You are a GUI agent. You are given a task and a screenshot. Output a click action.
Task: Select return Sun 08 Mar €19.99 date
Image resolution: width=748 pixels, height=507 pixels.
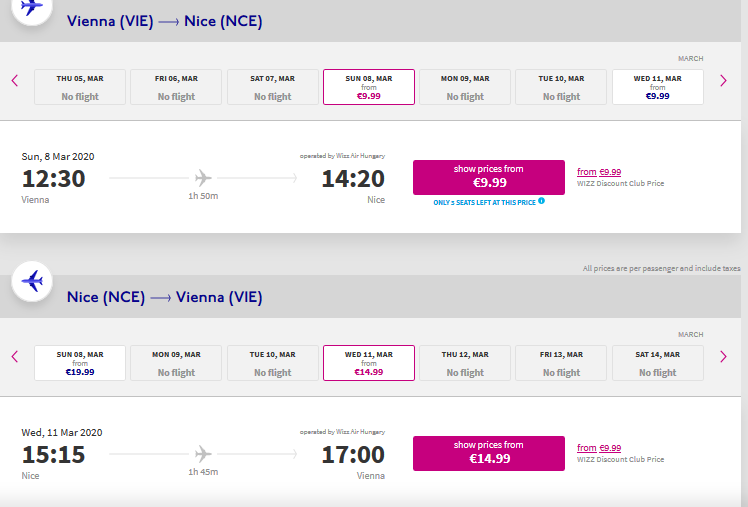(80, 363)
